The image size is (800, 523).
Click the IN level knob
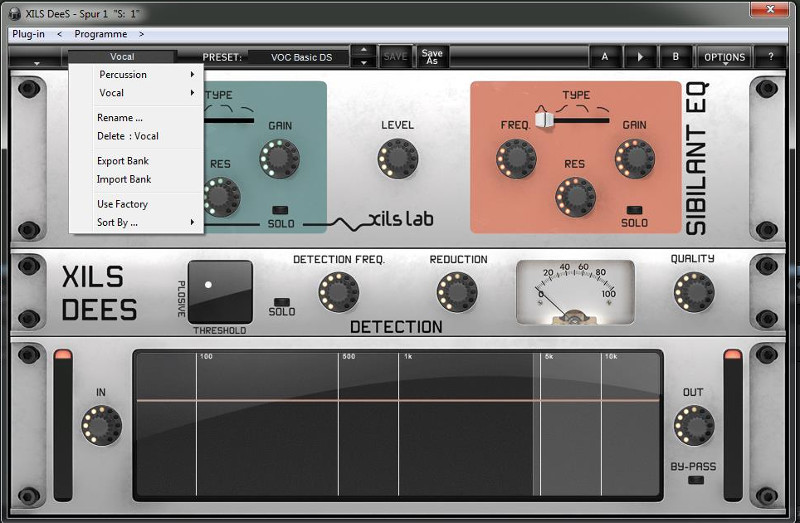(102, 426)
